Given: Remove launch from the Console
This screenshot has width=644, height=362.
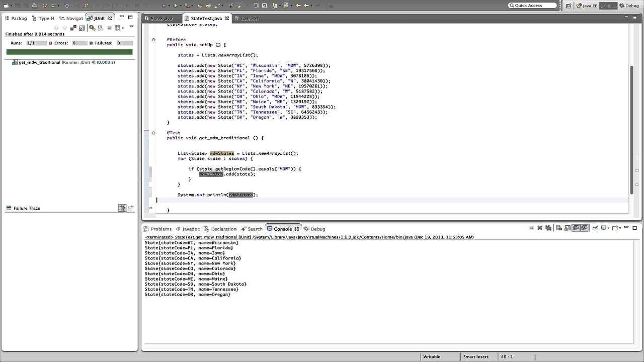Looking at the screenshot, I should [x=540, y=228].
